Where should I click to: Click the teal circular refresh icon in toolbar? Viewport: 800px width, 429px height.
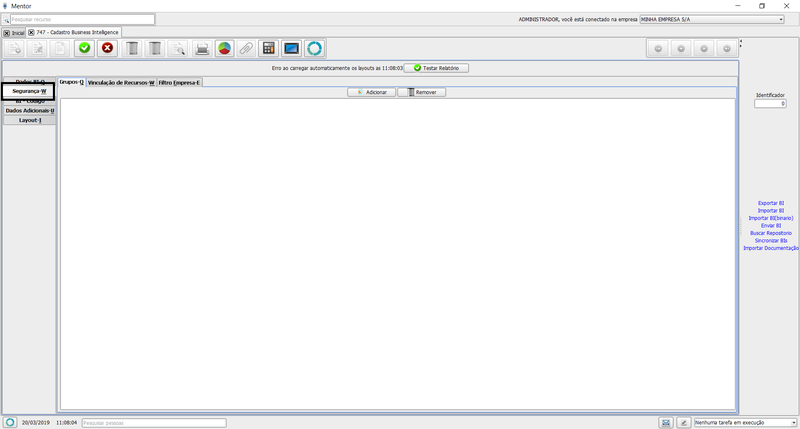pyautogui.click(x=314, y=48)
